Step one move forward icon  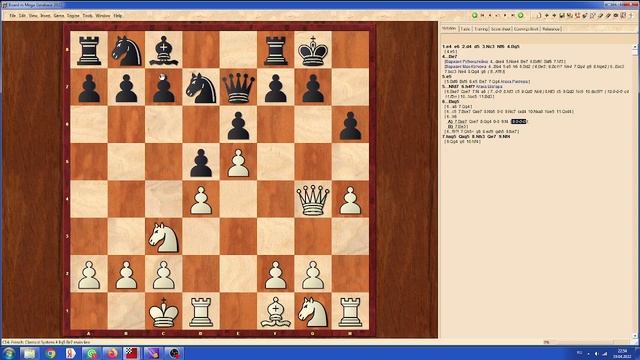coord(505,16)
